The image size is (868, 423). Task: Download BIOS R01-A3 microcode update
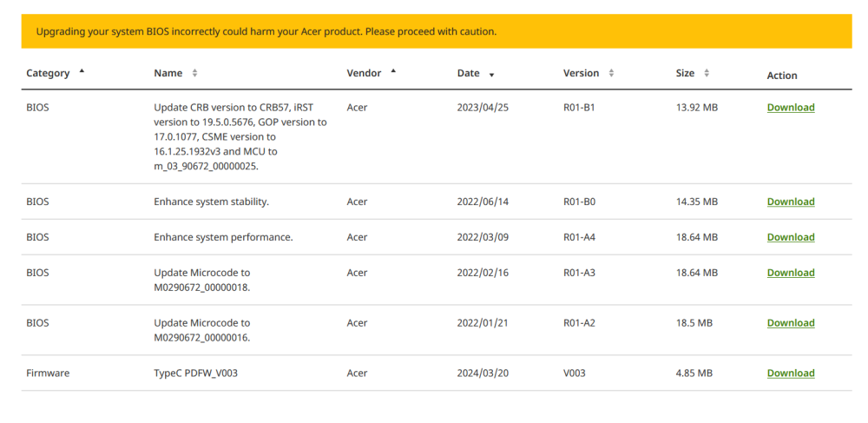tap(790, 273)
